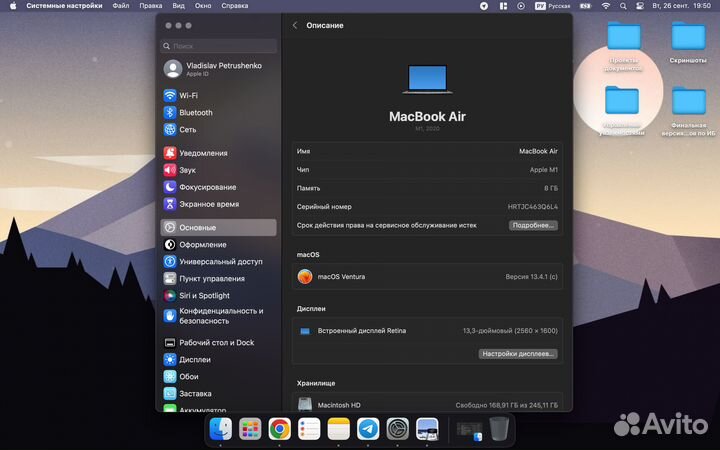Click the Поиск search field

tap(219, 46)
